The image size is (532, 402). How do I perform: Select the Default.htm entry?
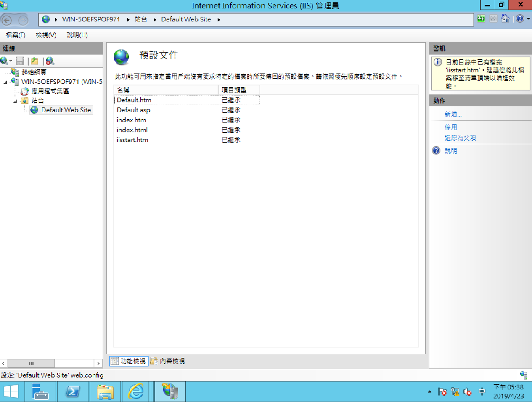point(134,100)
